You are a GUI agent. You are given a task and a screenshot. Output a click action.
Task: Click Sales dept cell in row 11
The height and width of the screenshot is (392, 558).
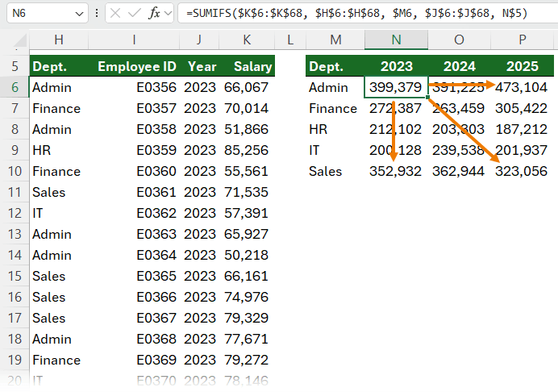[59, 192]
